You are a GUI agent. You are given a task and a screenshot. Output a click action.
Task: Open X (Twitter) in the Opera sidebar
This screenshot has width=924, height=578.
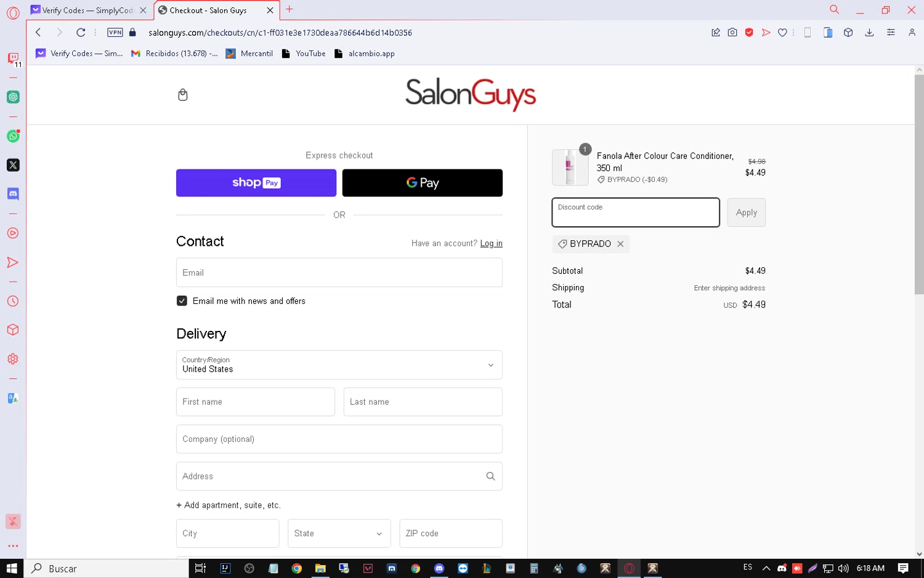pos(13,165)
